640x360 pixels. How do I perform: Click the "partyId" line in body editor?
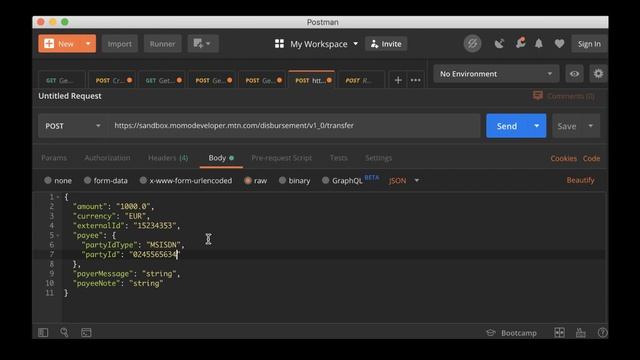point(131,255)
